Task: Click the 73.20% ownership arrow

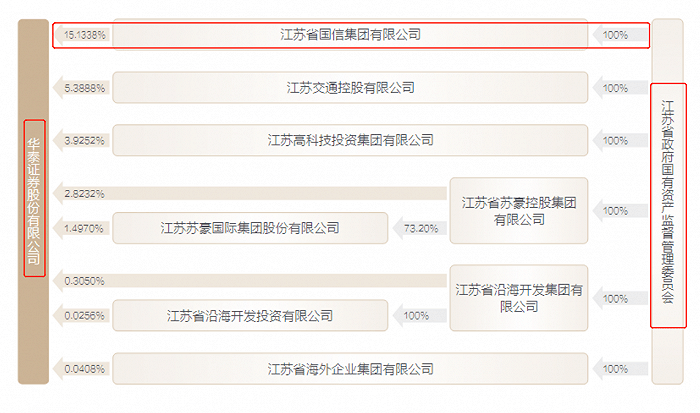Action: coord(420,228)
